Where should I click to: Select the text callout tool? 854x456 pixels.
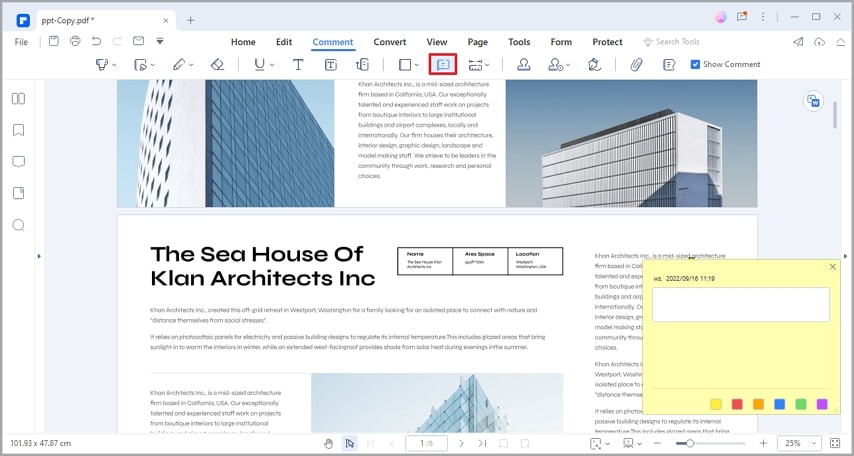click(362, 65)
